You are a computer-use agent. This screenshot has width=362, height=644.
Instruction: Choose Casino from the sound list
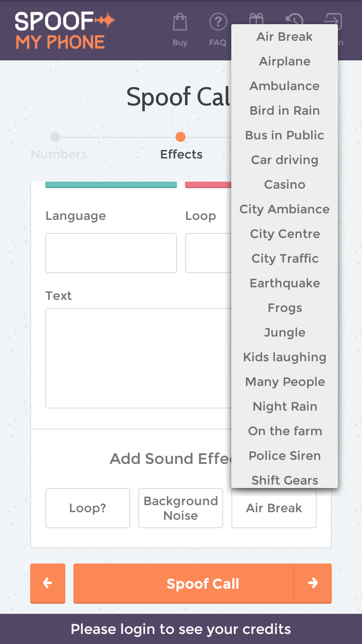point(285,185)
